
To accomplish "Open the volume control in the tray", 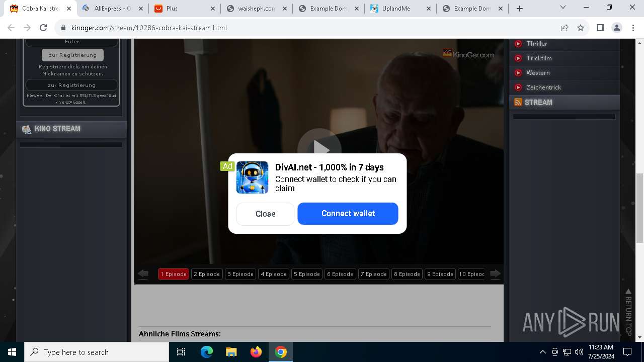I will (x=579, y=352).
